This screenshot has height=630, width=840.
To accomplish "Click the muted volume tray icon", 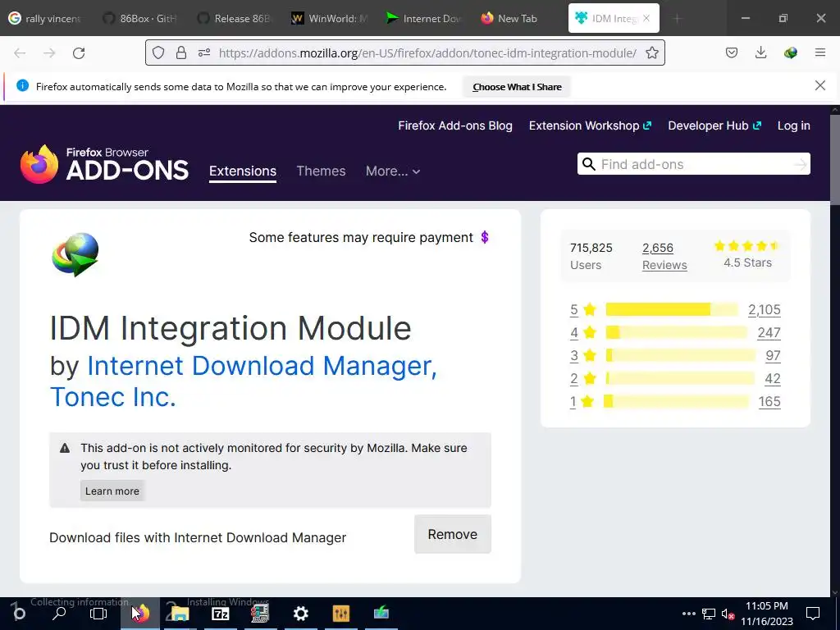I will click(x=728, y=614).
